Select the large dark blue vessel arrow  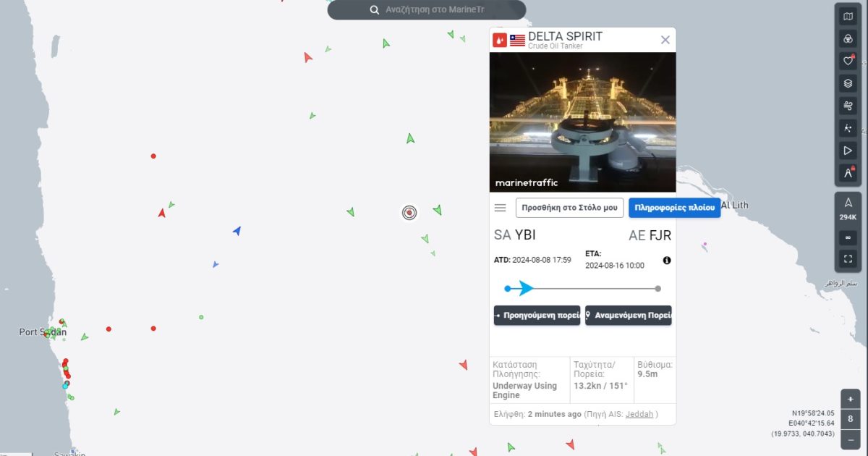pyautogui.click(x=237, y=231)
